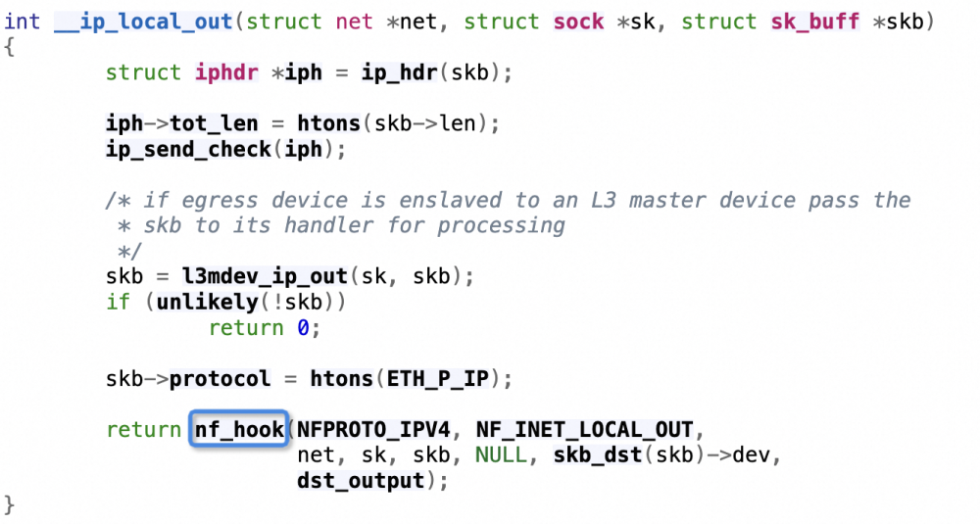980x524 pixels.
Task: Follow the iphdr struct identifier
Action: (x=226, y=72)
